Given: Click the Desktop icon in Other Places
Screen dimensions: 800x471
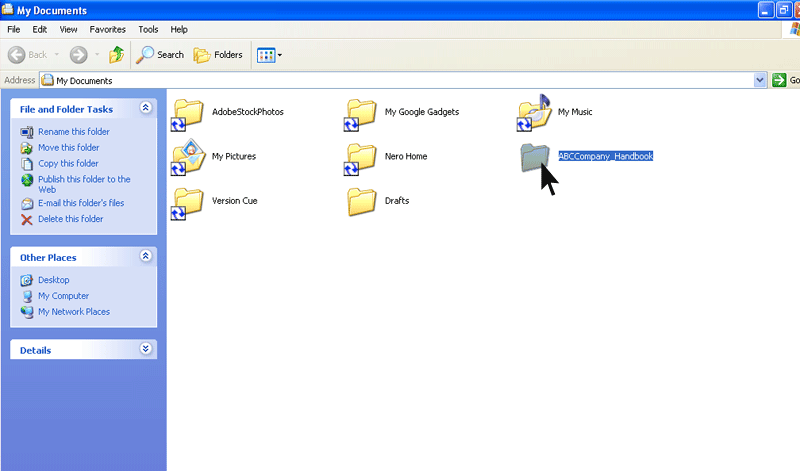Looking at the screenshot, I should click(x=27, y=280).
